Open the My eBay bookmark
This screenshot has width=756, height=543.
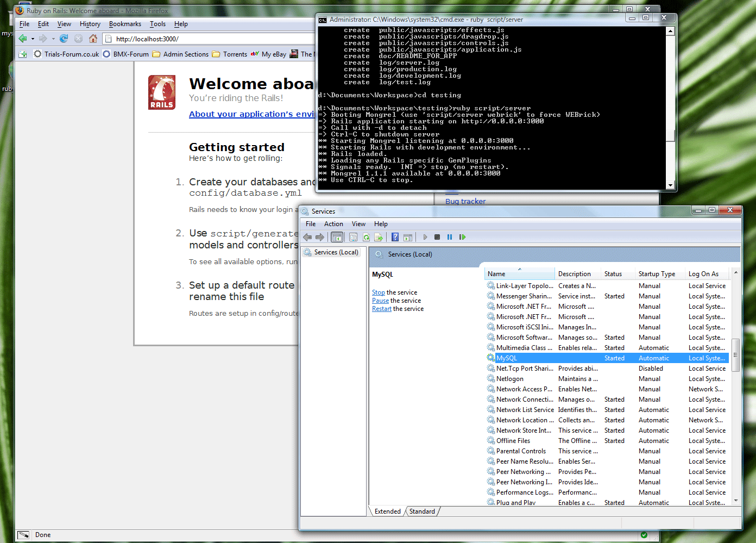(268, 54)
